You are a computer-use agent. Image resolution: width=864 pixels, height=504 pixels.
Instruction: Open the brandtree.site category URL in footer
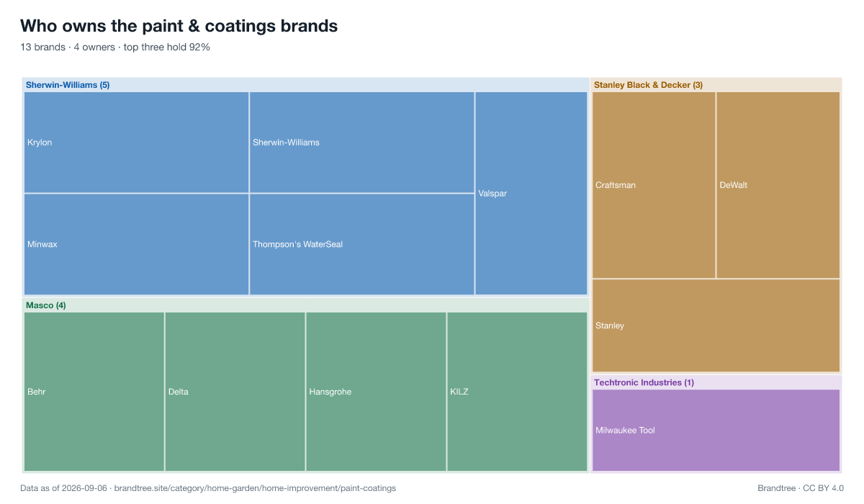click(255, 488)
